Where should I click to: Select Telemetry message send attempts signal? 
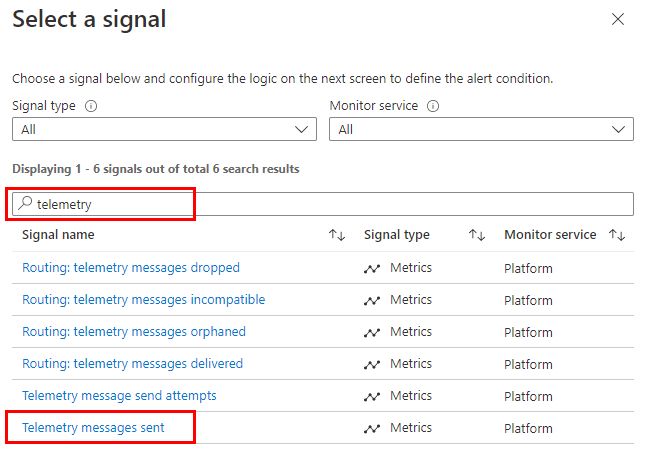click(119, 396)
